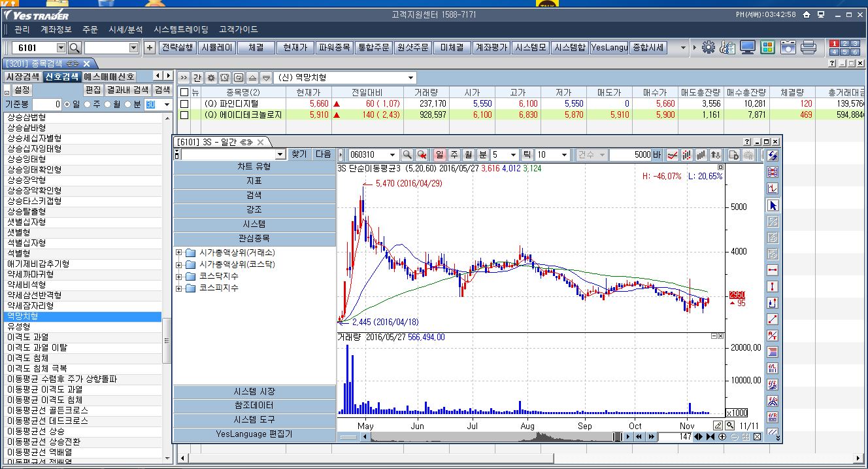Click the monitor icon in top toolbar
Image resolution: width=868 pixels, height=469 pixels.
748,48
